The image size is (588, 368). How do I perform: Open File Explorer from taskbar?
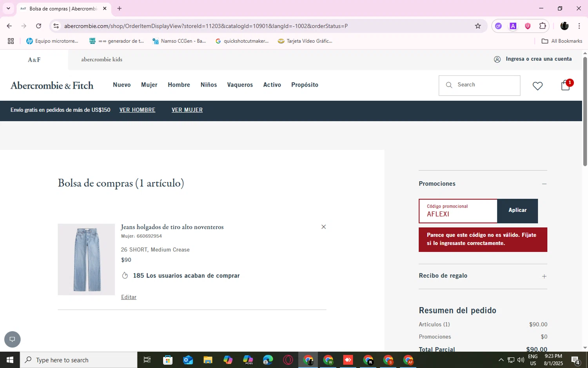pyautogui.click(x=208, y=360)
